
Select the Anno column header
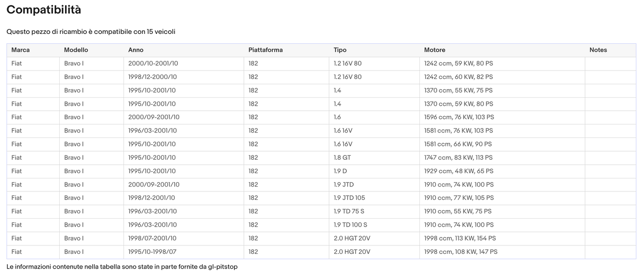(135, 50)
